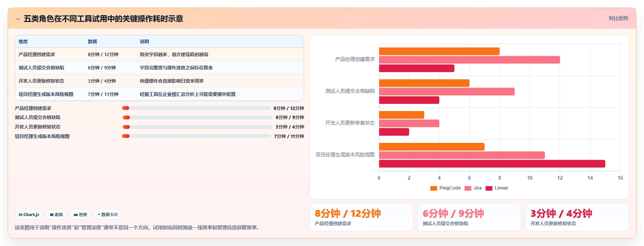
Task: Click the pink Jira bar for 项目经理生成版本风险视图
Action: 462,155
